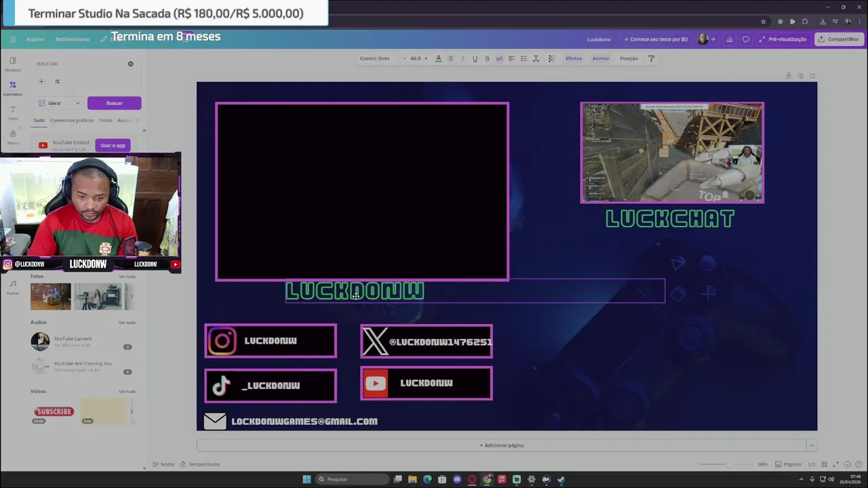Click taskbar Pesquisar search box
The image size is (868, 488).
pyautogui.click(x=353, y=479)
